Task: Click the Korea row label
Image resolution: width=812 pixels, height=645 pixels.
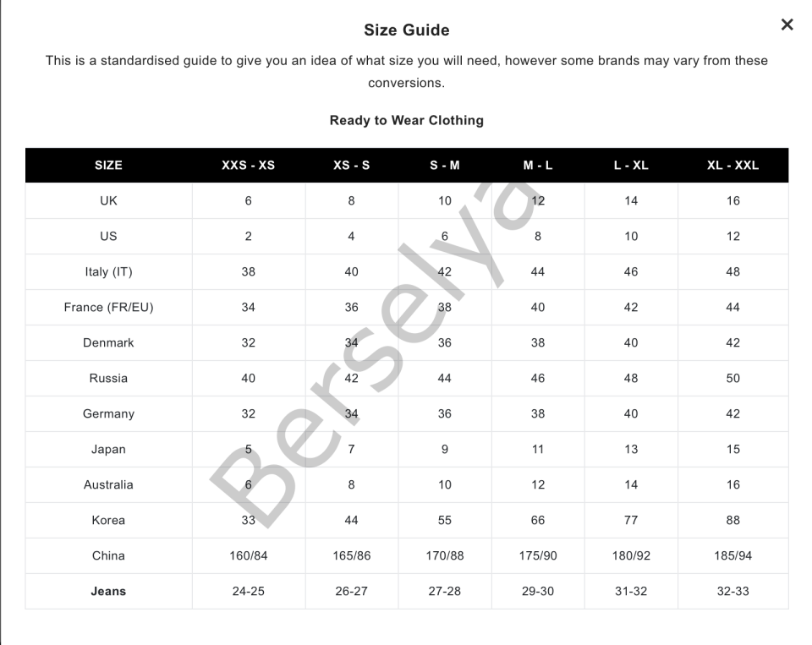Action: 108,521
